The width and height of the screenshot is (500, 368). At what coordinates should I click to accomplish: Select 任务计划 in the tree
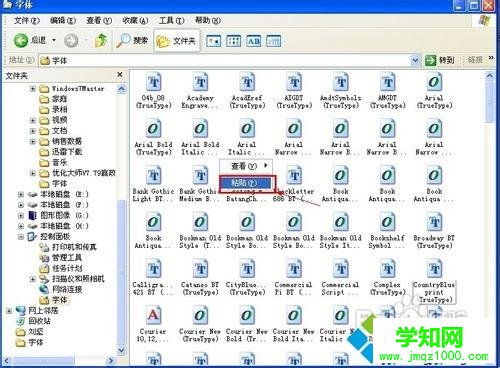67,268
